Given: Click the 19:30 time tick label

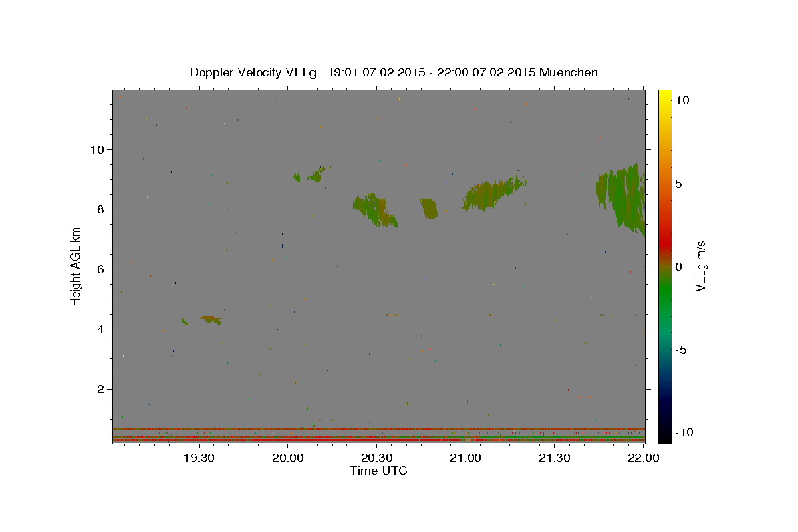Looking at the screenshot, I should [x=199, y=458].
